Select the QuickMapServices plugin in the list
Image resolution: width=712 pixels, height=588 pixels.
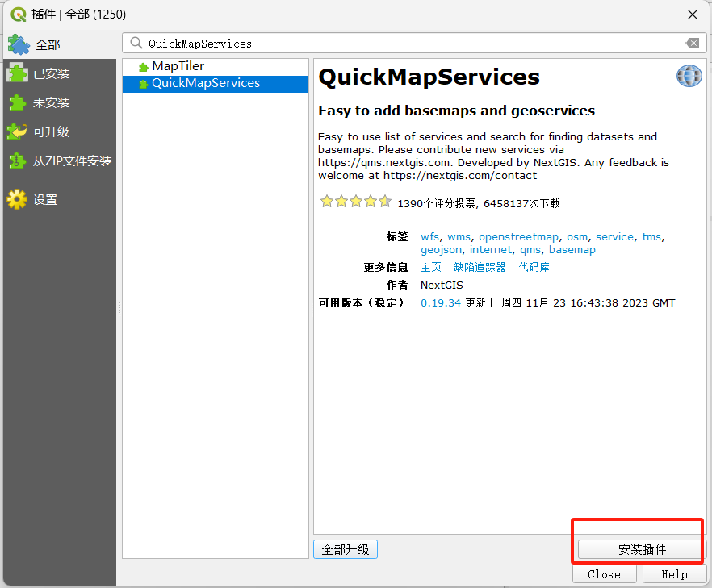coord(216,84)
